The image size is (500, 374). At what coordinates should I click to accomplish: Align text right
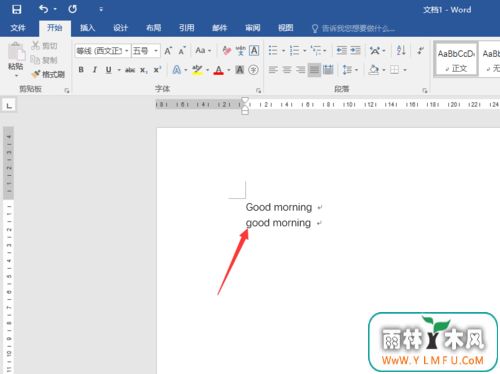pyautogui.click(x=301, y=70)
